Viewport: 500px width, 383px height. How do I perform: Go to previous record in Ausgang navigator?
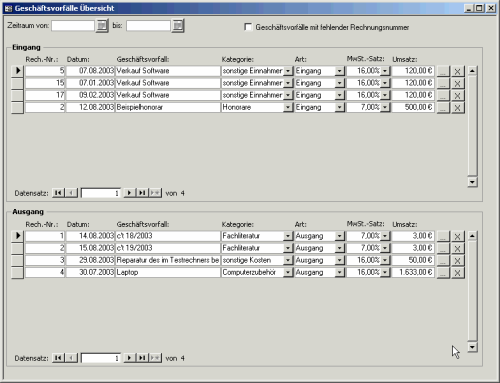(x=71, y=358)
